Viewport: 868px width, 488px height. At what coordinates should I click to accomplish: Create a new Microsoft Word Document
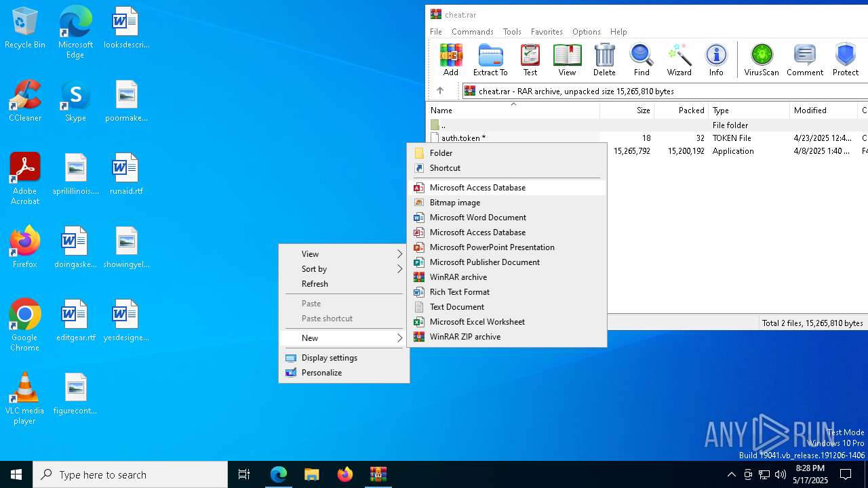tap(507, 218)
